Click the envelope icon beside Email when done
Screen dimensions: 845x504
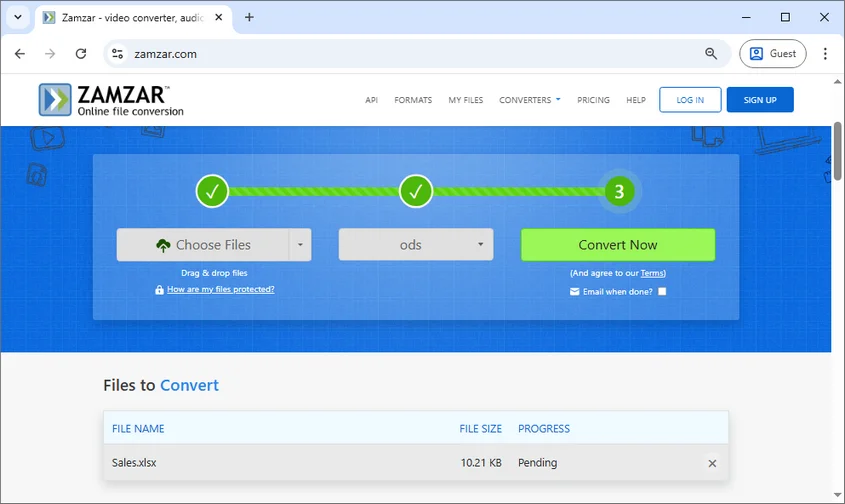[574, 292]
